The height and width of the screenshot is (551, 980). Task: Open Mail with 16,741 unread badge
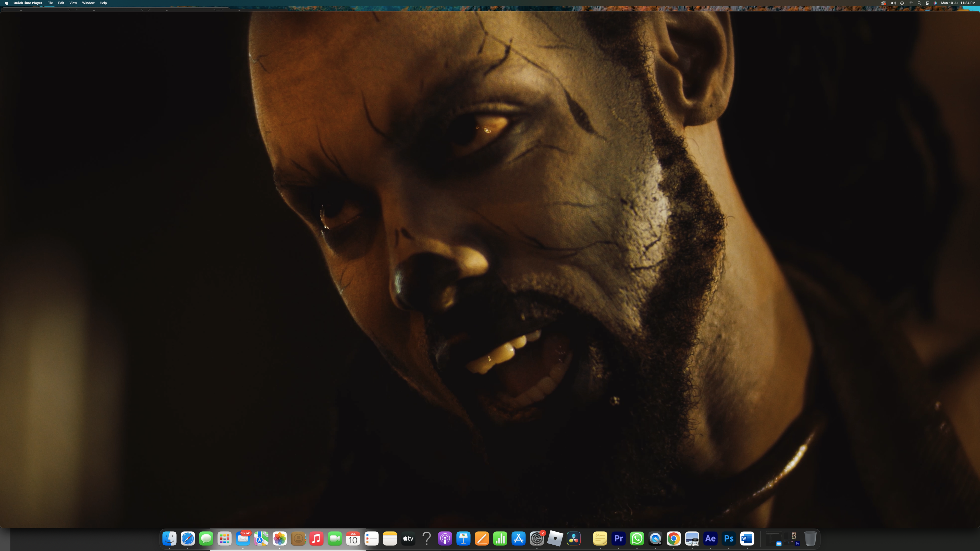point(243,539)
